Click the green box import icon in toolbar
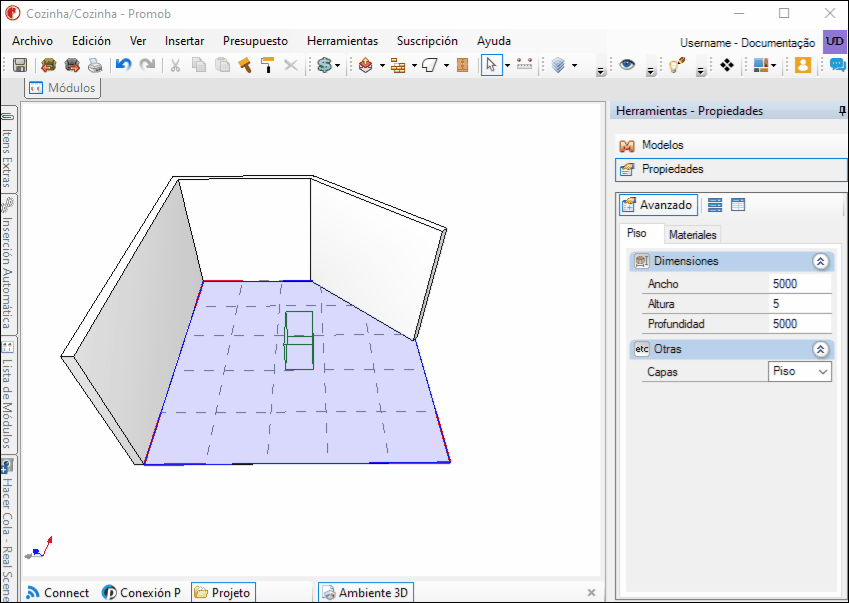The height and width of the screenshot is (603, 849). click(49, 65)
